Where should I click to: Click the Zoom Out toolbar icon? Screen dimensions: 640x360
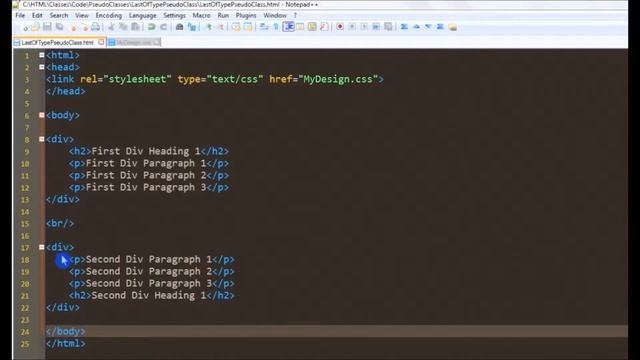(x=221, y=27)
